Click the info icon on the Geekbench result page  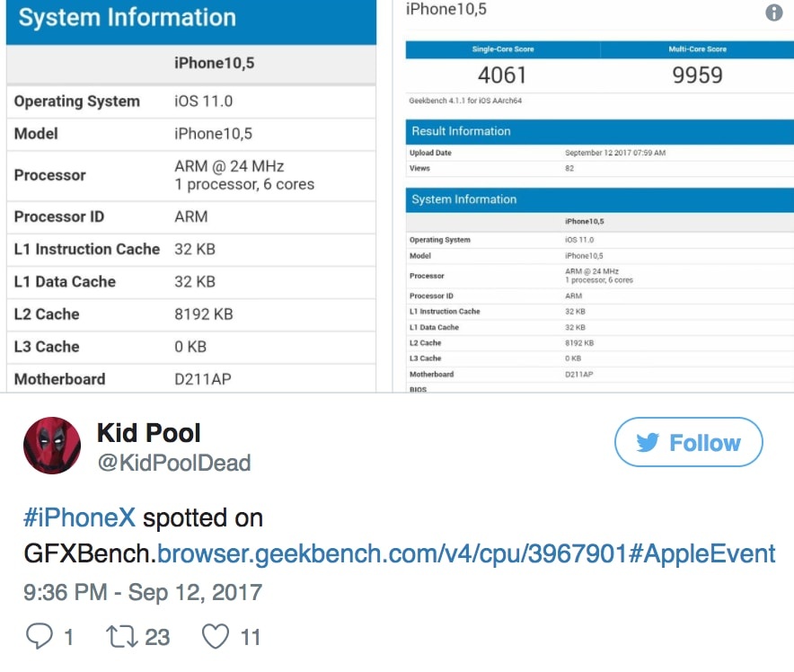click(775, 13)
